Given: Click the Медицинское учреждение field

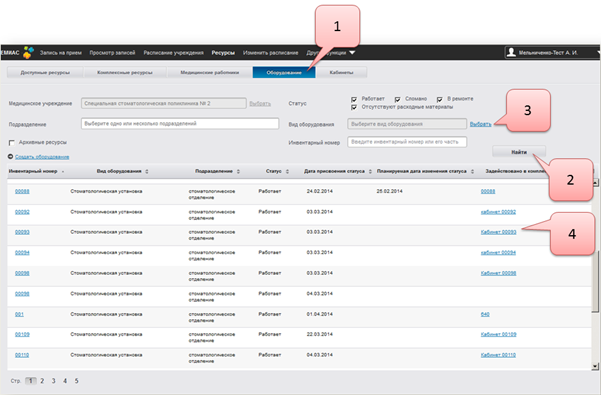Looking at the screenshot, I should click(164, 103).
